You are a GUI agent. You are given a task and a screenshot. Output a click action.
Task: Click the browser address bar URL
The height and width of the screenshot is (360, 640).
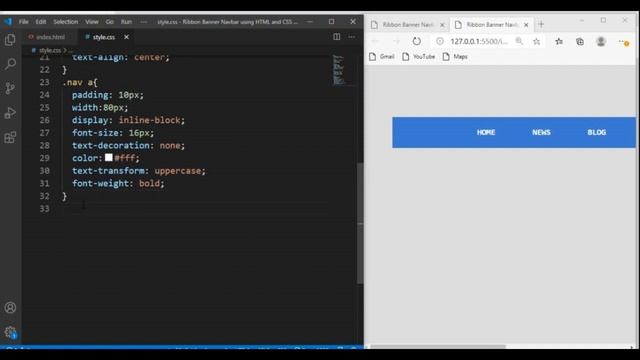coord(479,42)
